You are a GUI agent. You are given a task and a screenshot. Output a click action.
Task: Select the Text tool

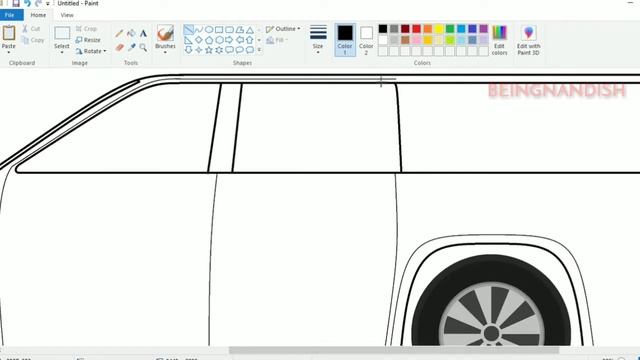pyautogui.click(x=143, y=33)
